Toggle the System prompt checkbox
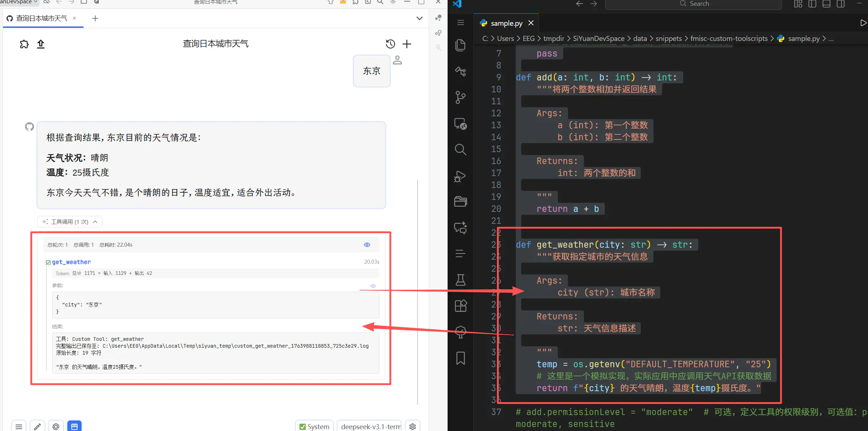The width and height of the screenshot is (868, 431). 303,427
